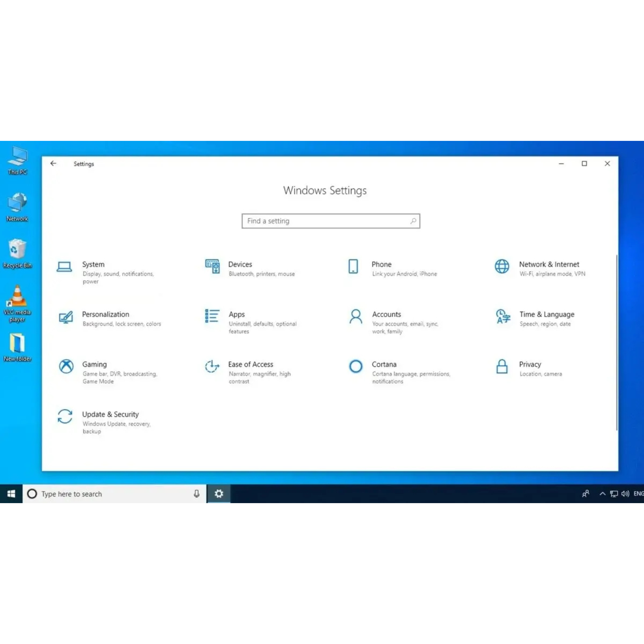Select the Settings gear icon on the taskbar
Viewport: 644px width, 644px height.
[x=218, y=494]
